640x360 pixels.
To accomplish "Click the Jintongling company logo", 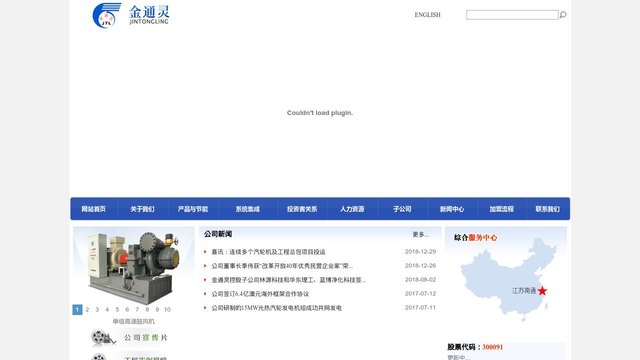I will pyautogui.click(x=131, y=16).
